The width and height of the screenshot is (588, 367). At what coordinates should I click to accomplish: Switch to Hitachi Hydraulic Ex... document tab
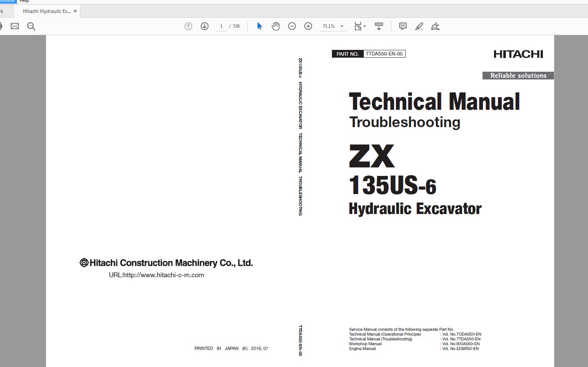47,11
